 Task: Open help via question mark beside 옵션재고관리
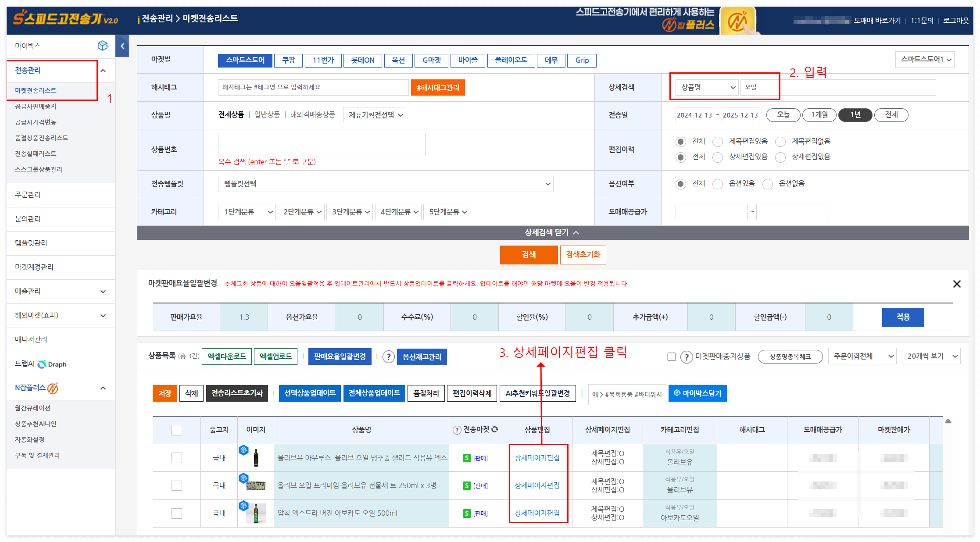[x=388, y=357]
